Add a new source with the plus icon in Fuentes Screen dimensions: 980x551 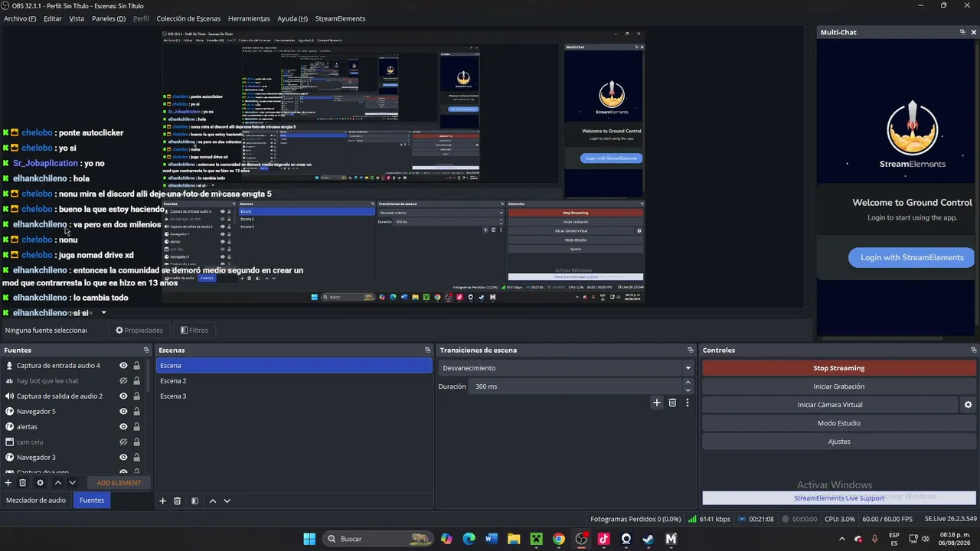[x=8, y=483]
